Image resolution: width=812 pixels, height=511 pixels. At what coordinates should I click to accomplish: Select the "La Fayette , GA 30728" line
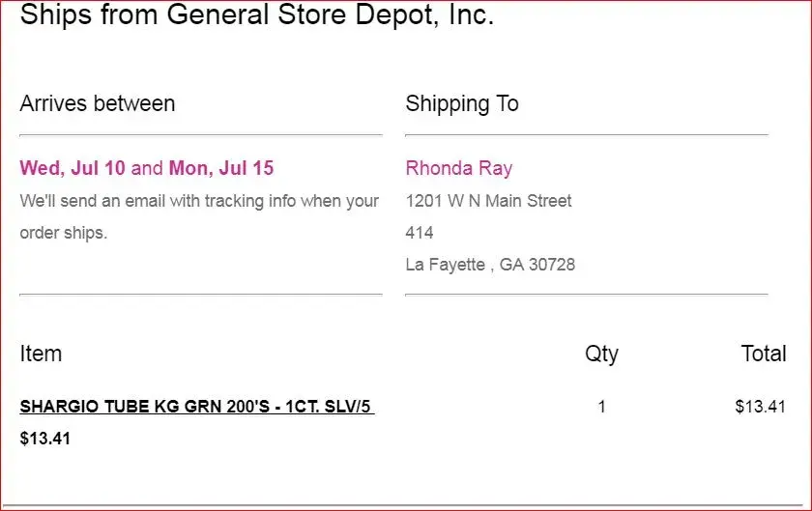tap(490, 264)
